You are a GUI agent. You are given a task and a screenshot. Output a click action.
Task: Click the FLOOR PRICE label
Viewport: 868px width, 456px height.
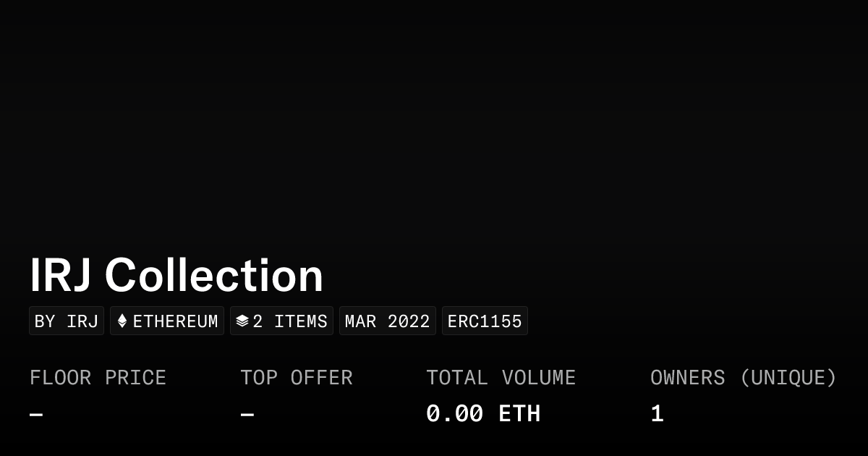pyautogui.click(x=98, y=378)
